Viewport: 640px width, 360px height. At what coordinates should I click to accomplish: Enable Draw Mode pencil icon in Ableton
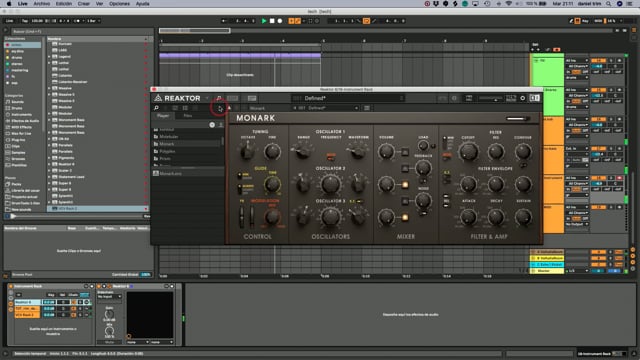(571, 21)
